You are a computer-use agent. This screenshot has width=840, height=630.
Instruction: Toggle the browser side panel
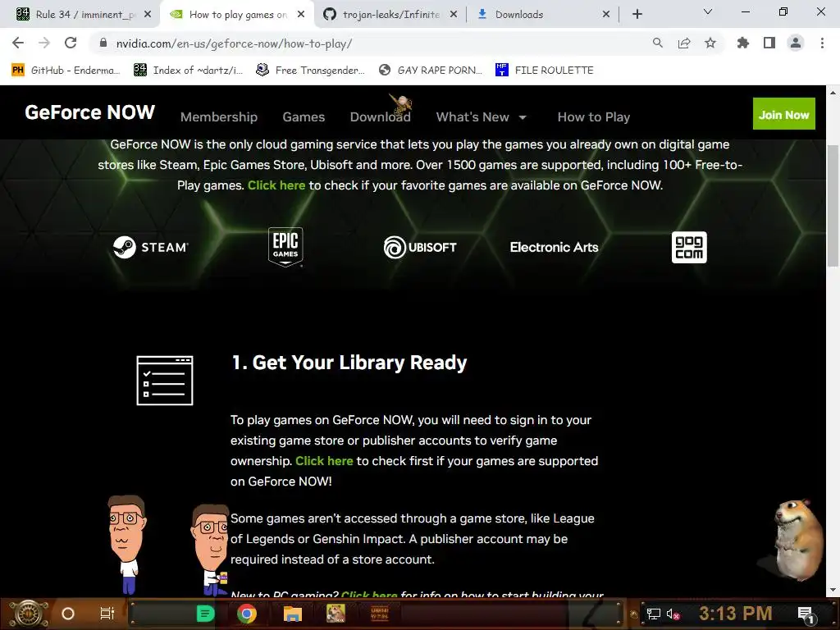(769, 43)
